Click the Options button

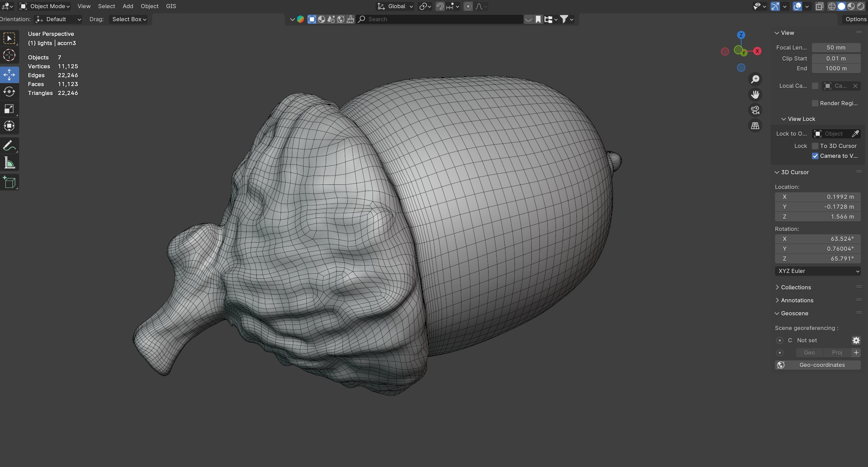[x=855, y=19]
